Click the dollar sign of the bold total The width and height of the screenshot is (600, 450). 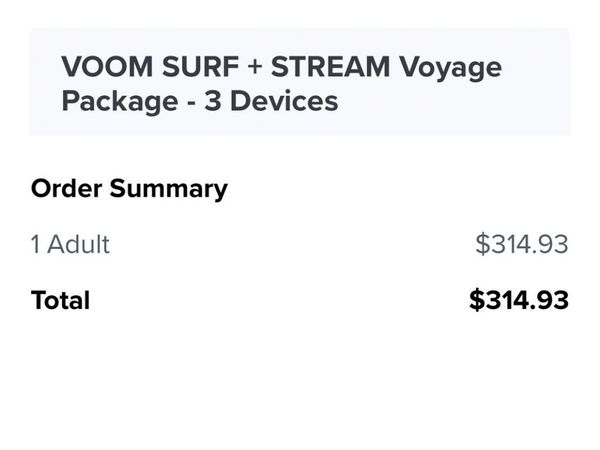click(x=477, y=300)
